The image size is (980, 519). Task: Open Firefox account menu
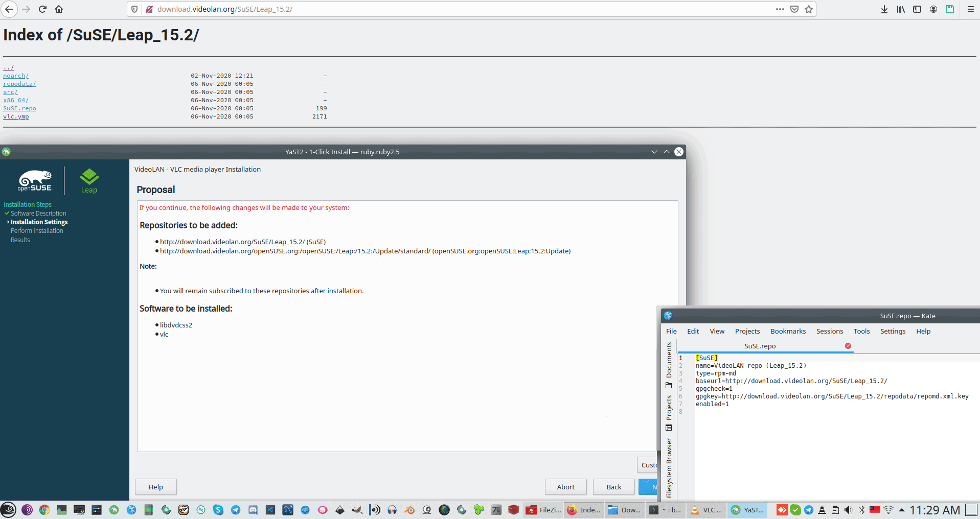click(933, 9)
